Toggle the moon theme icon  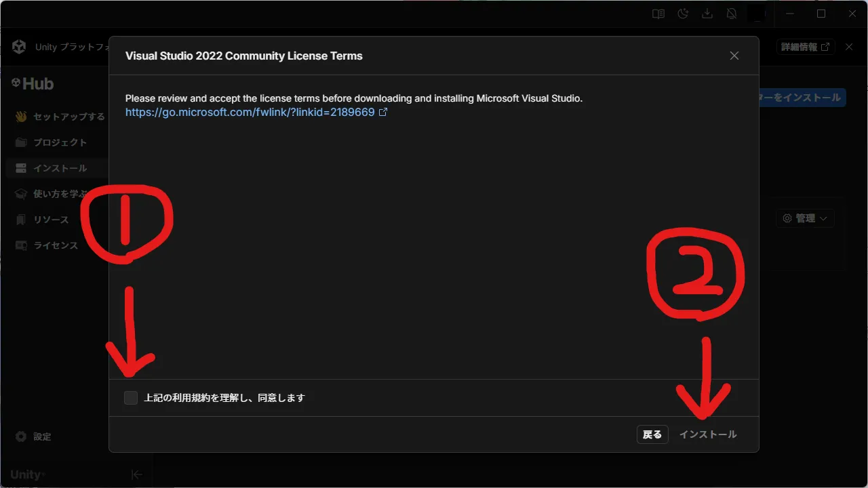pos(683,14)
